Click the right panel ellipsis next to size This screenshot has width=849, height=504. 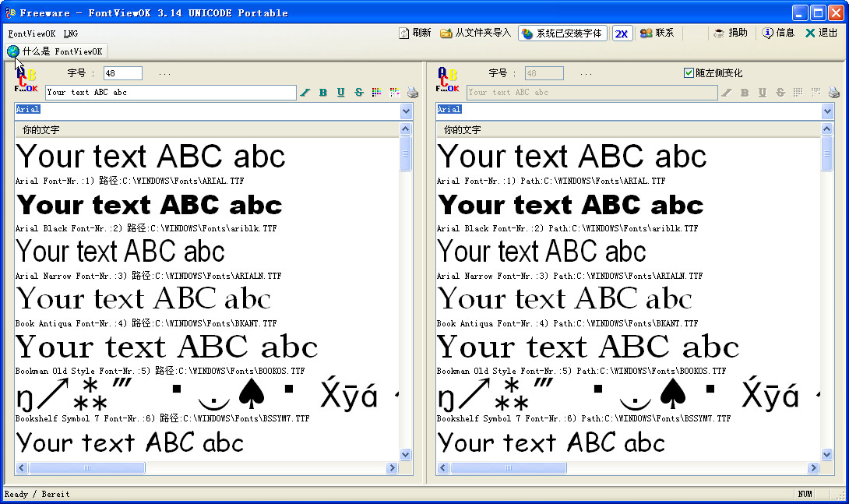tap(586, 74)
